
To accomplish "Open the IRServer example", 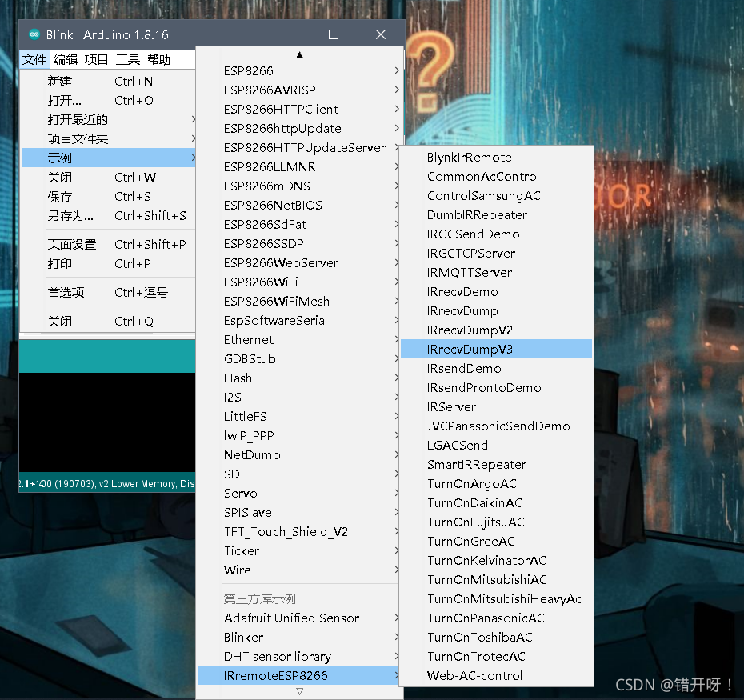I will coord(496,407).
